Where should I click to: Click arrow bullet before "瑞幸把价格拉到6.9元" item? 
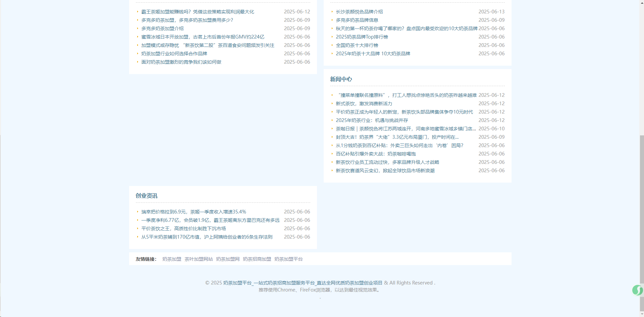click(x=138, y=211)
